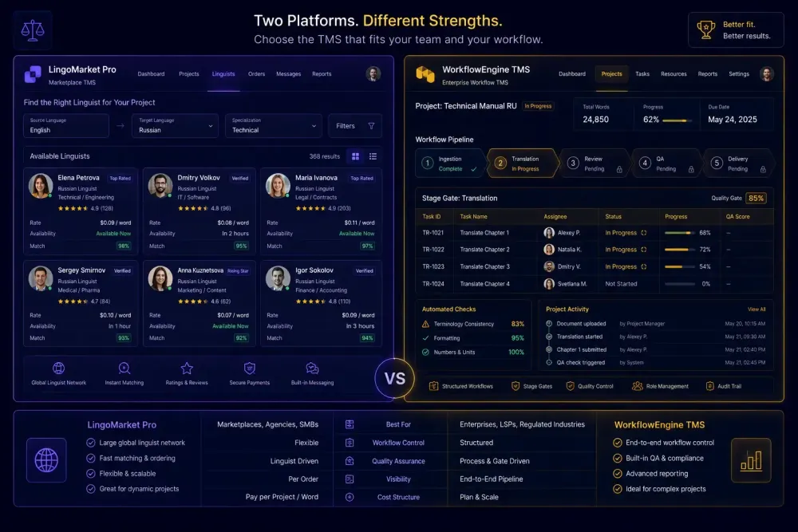Click the Formatting check mark
This screenshot has width=798, height=532.
[425, 337]
